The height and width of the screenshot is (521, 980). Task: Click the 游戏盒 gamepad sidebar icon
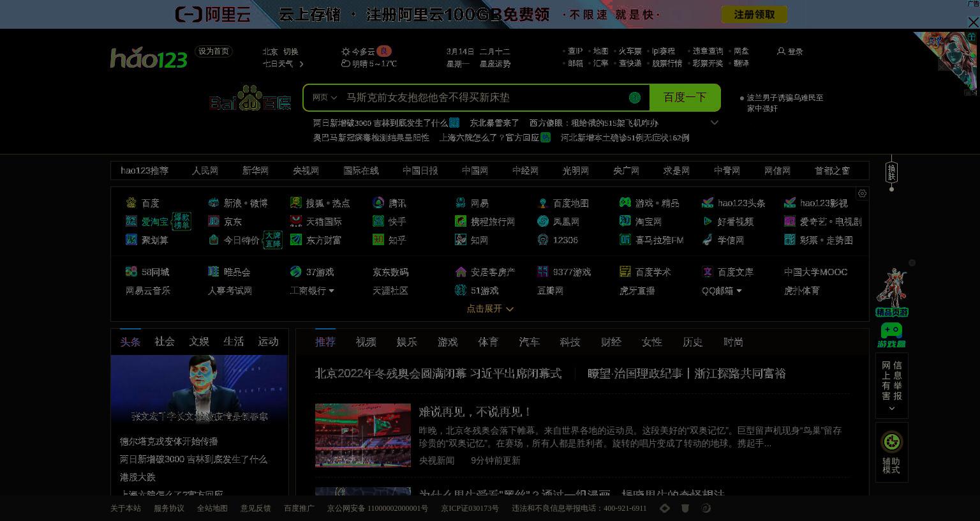891,335
